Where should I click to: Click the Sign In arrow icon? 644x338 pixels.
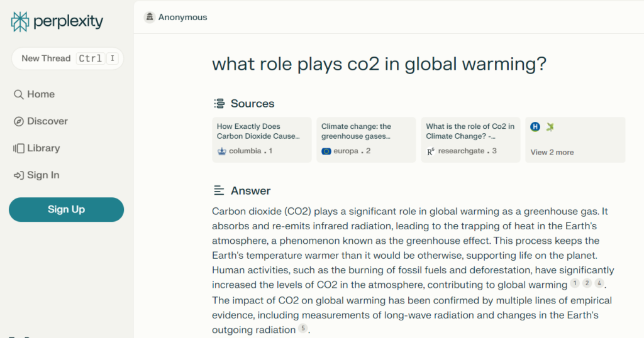tap(18, 175)
